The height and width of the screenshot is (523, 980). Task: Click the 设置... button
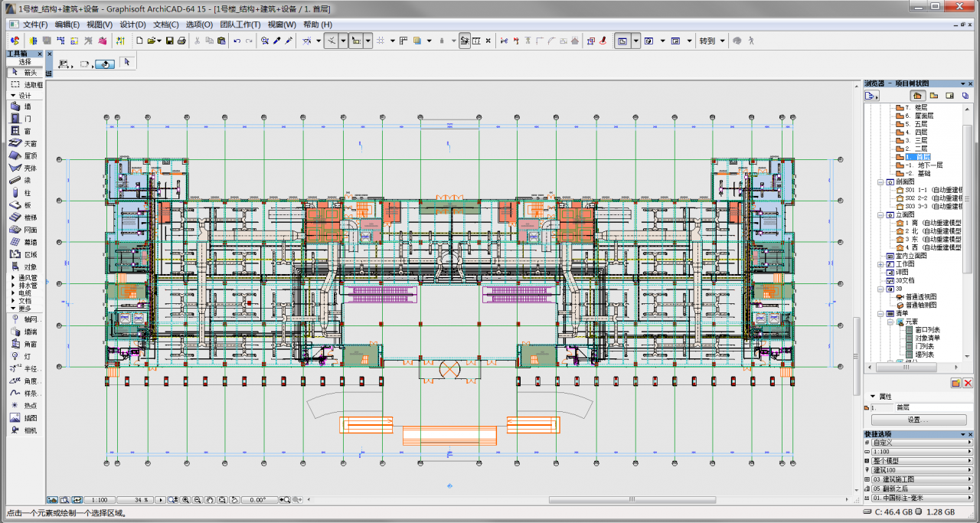coord(918,420)
